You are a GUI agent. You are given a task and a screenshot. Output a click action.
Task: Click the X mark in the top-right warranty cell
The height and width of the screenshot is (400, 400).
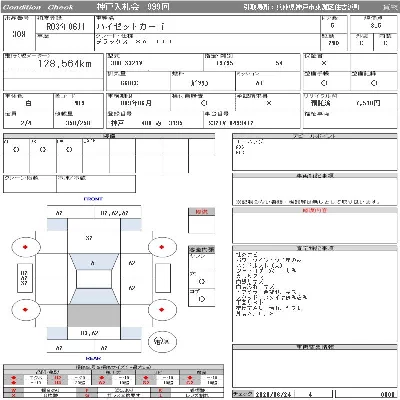coord(324,63)
